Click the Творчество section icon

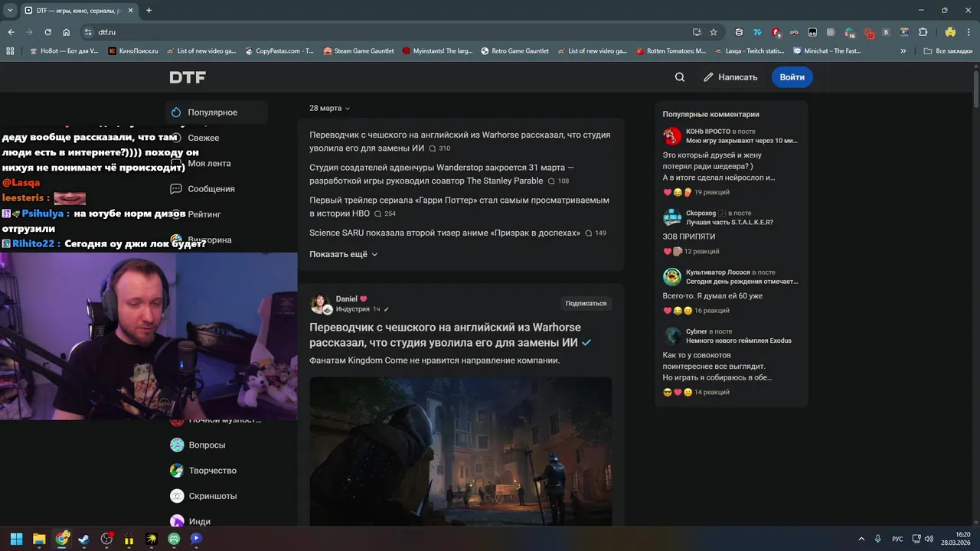coord(177,471)
